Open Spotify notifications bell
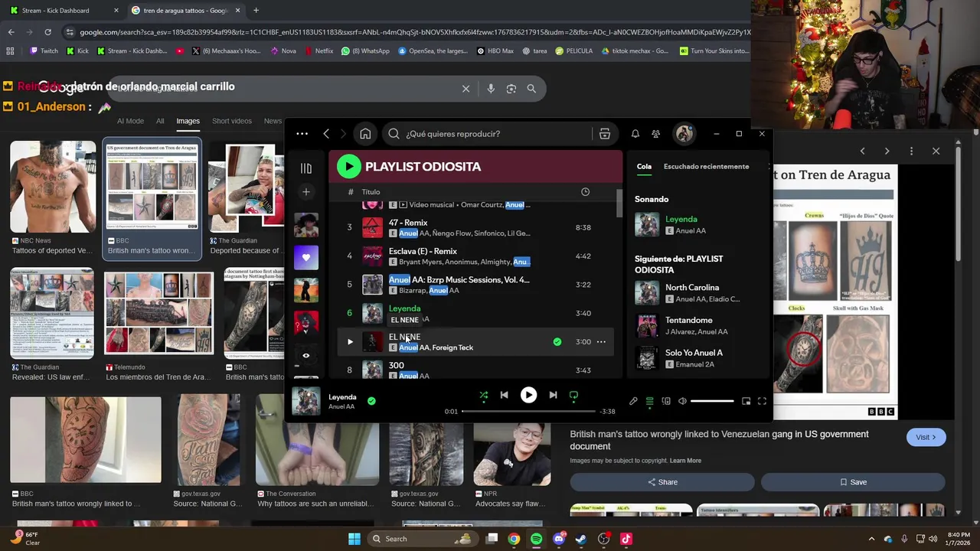980x551 pixels. click(x=635, y=134)
